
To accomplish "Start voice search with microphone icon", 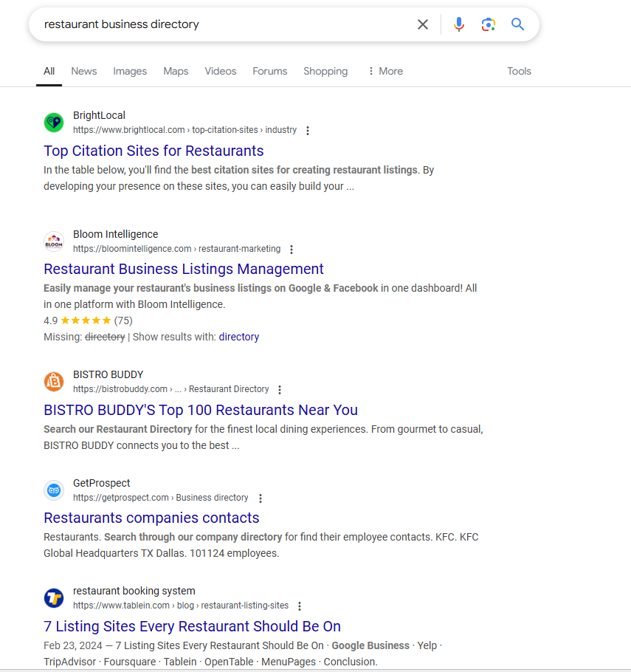I will [x=459, y=24].
